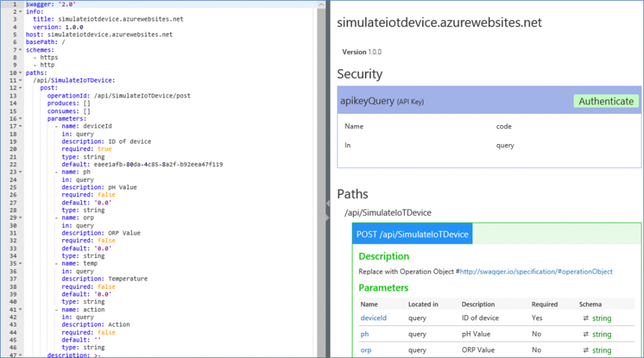
Task: Fold the post operation at line 12
Action: point(21,88)
